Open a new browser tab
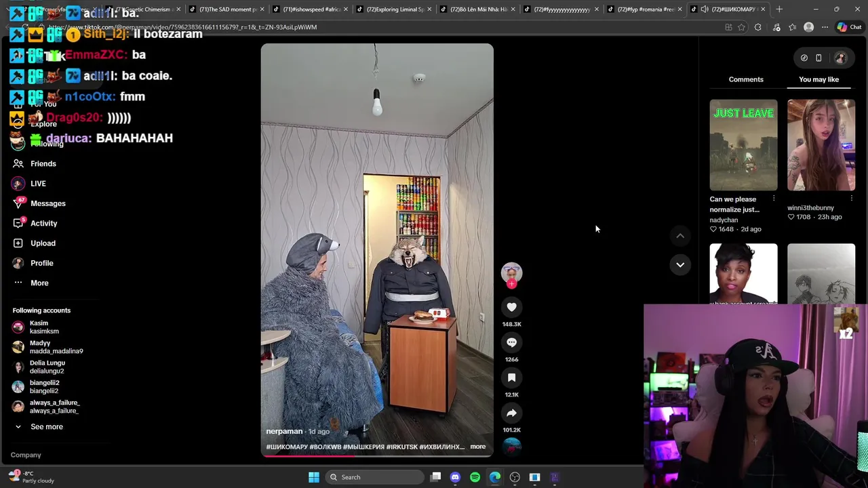Image resolution: width=868 pixels, height=488 pixels. 779,9
